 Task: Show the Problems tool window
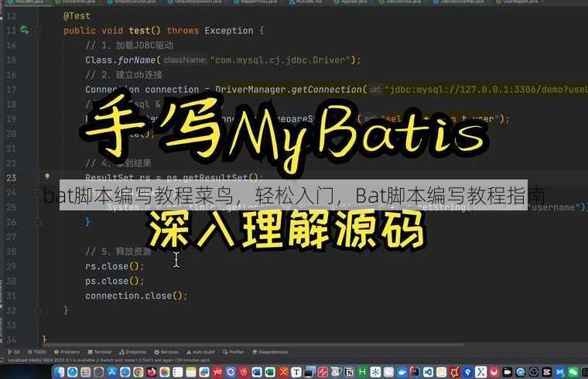[x=67, y=352]
